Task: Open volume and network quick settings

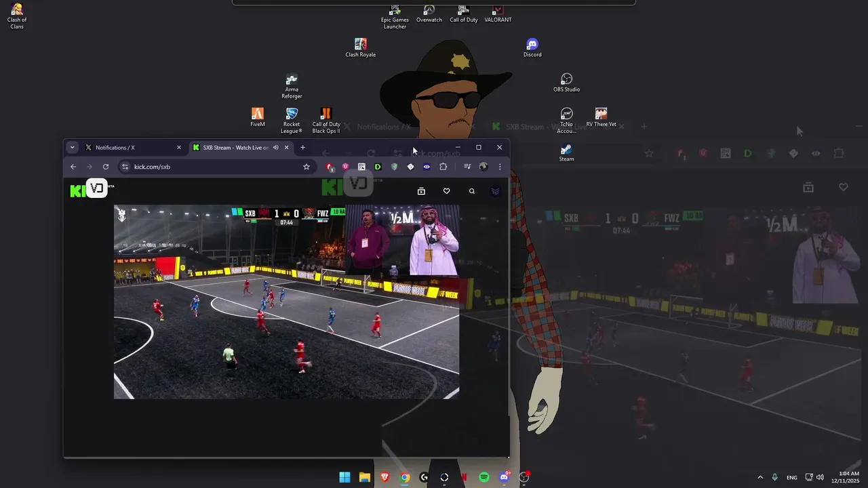Action: [814, 477]
